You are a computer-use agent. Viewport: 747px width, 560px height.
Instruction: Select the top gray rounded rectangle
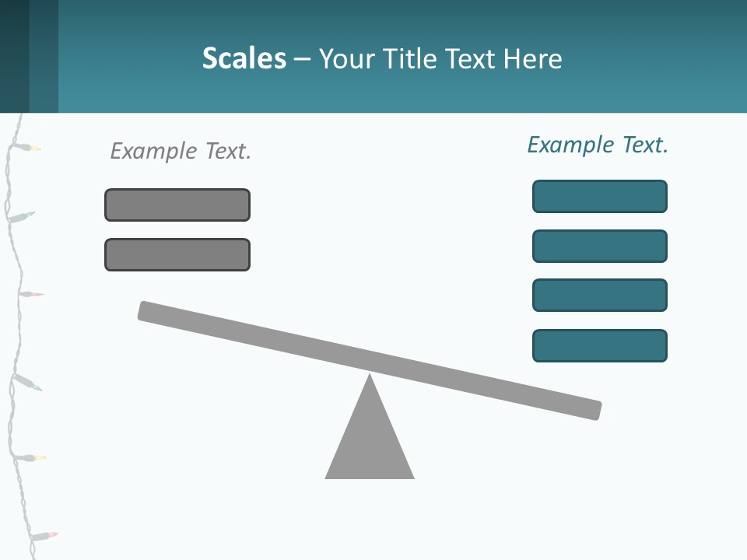[x=177, y=205]
